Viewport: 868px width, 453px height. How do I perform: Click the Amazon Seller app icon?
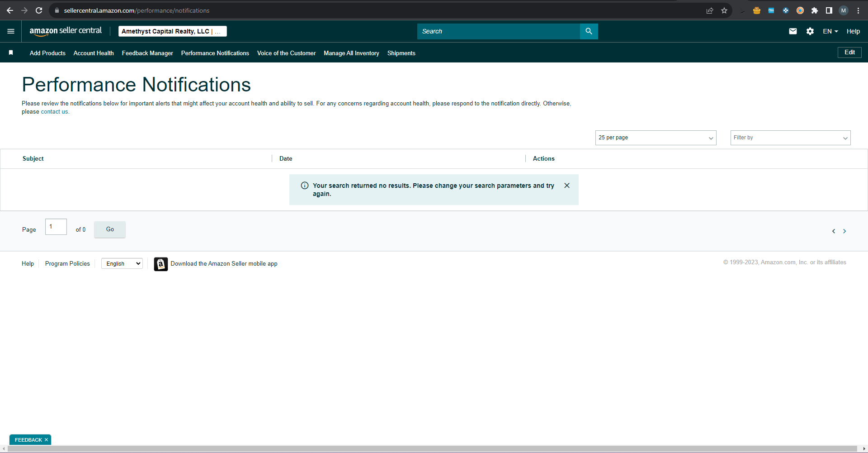(160, 264)
